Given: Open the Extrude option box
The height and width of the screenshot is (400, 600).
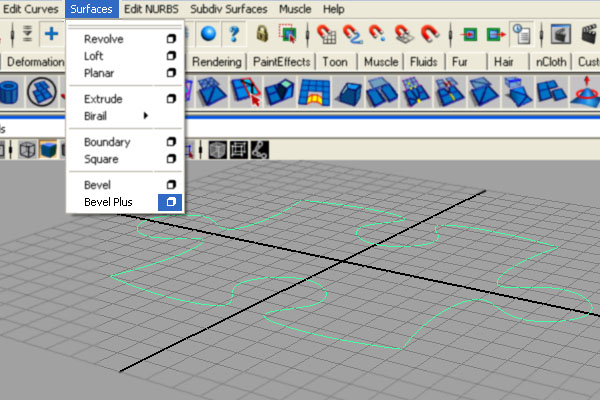Looking at the screenshot, I should [x=171, y=99].
